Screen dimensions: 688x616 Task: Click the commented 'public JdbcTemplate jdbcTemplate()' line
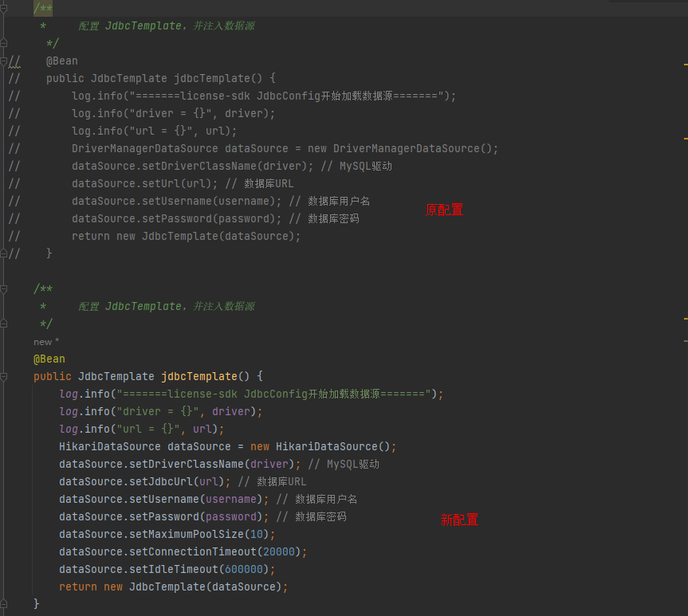click(160, 79)
